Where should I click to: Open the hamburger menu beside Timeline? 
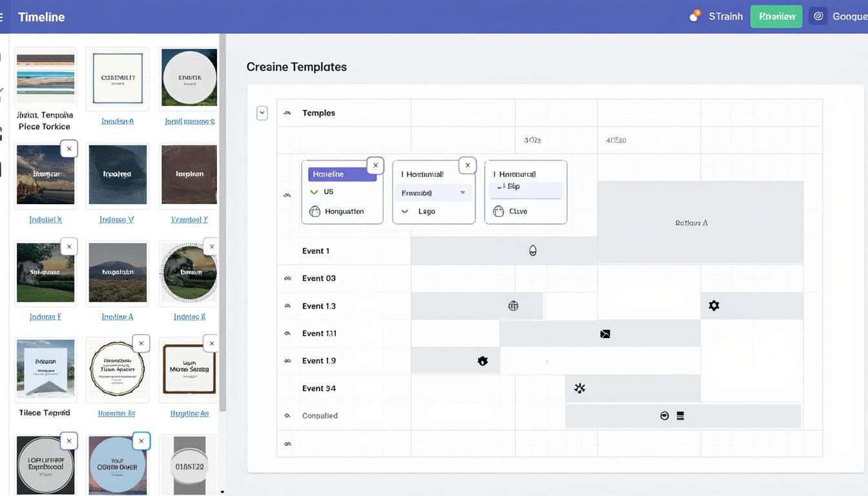(2, 17)
